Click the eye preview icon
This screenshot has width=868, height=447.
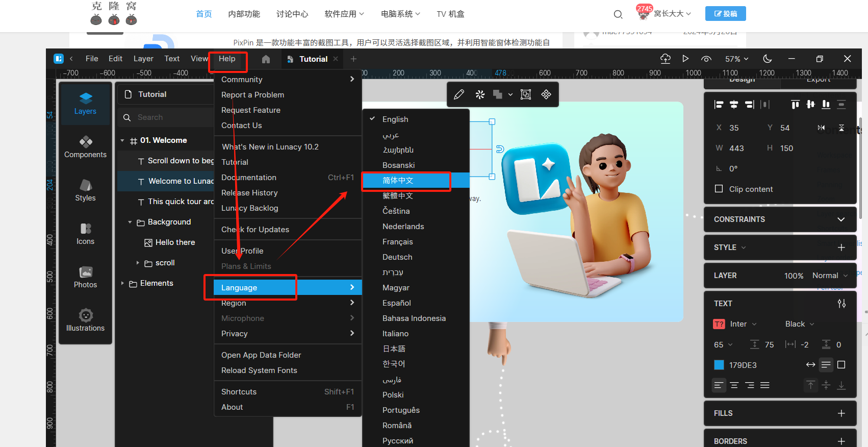706,59
